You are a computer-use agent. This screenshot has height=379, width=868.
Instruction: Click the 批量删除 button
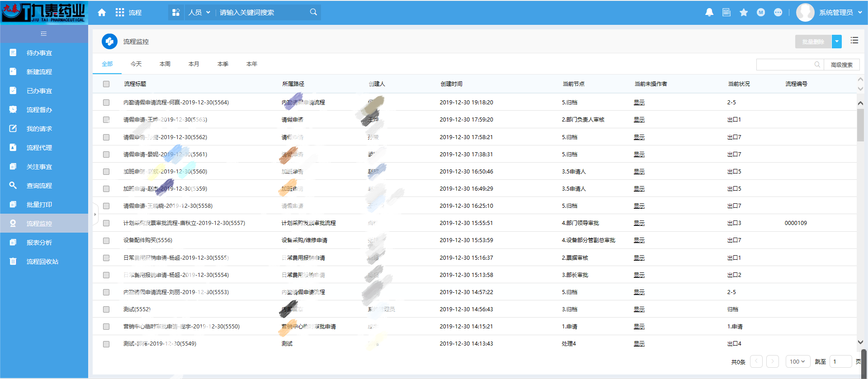(x=813, y=42)
